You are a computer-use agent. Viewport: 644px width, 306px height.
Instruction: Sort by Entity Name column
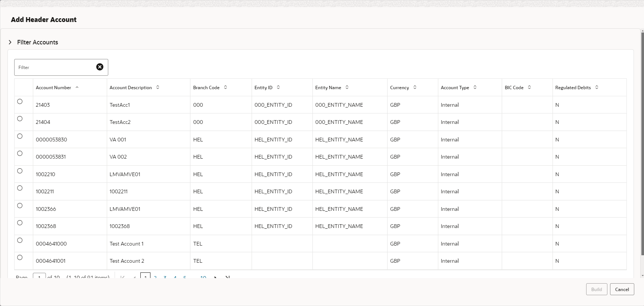(x=347, y=87)
